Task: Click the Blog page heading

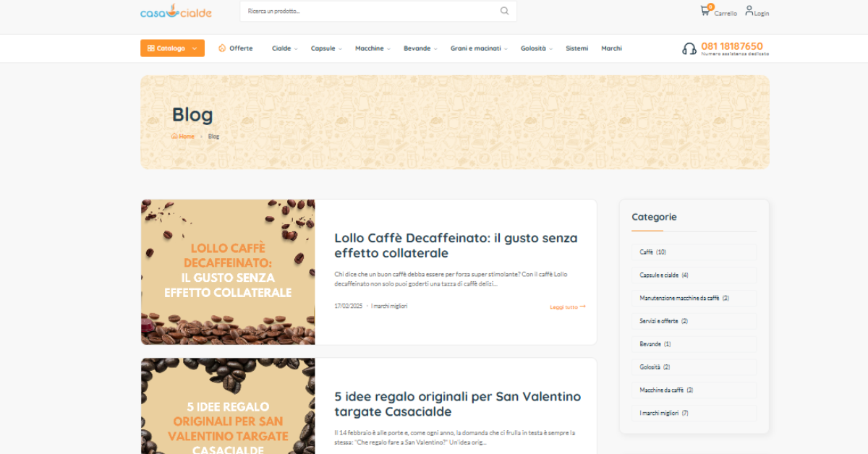Action: click(192, 115)
